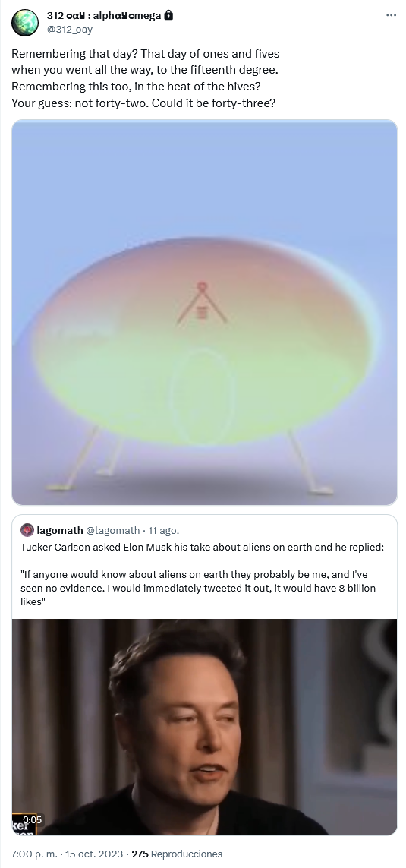View the 275 Reproducciones count

pos(177,854)
